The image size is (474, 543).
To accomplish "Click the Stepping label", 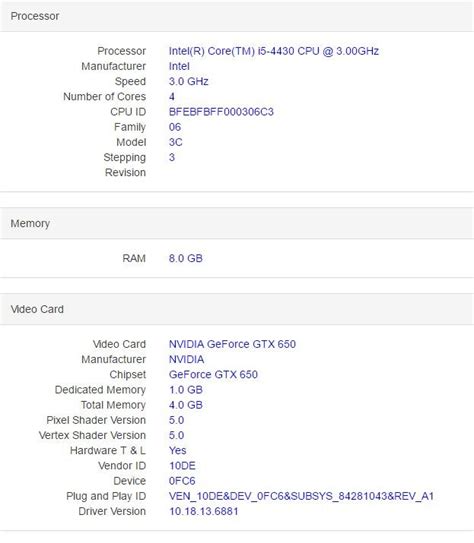I will click(125, 158).
